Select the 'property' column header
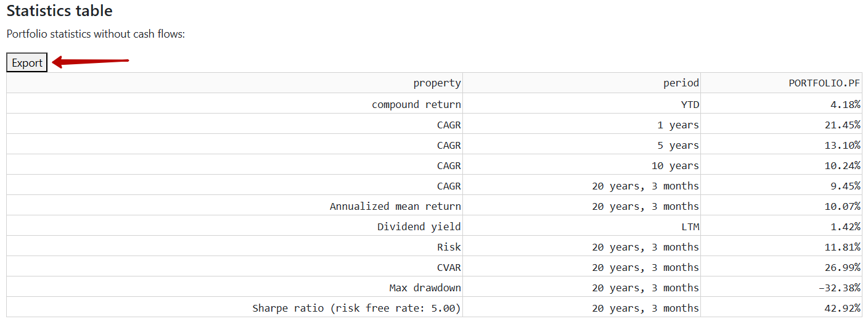 coord(234,83)
